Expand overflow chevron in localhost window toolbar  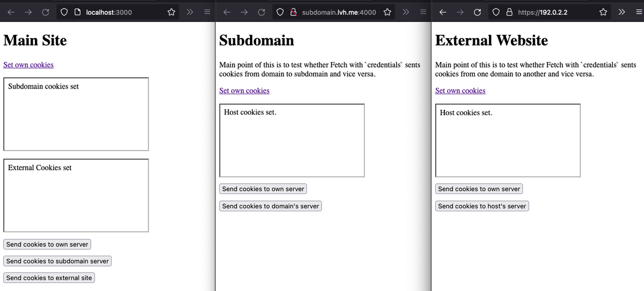click(x=189, y=12)
